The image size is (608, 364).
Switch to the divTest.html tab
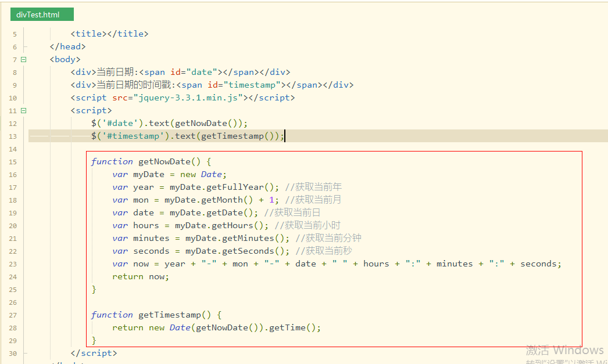click(x=42, y=15)
